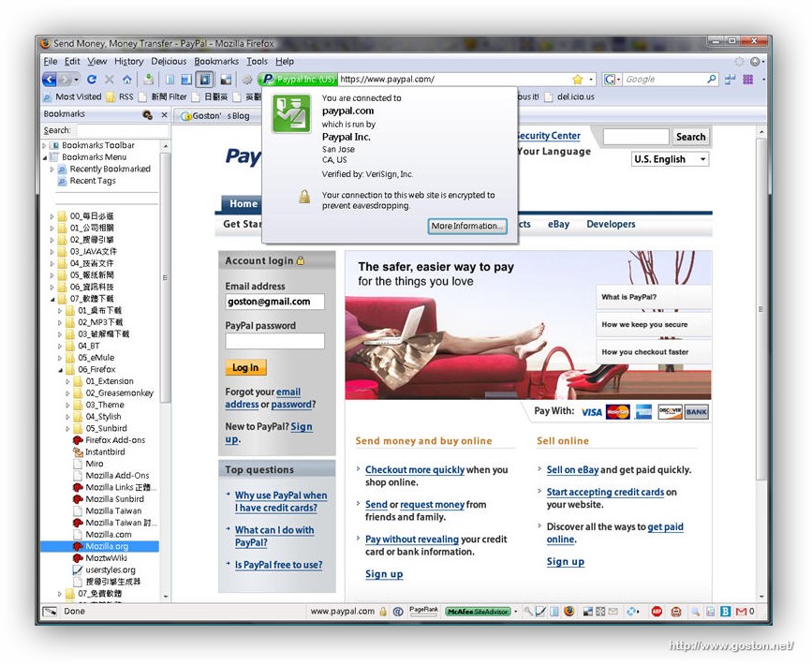
Task: Click the PageRank indicator in the status bar
Action: pos(424,611)
